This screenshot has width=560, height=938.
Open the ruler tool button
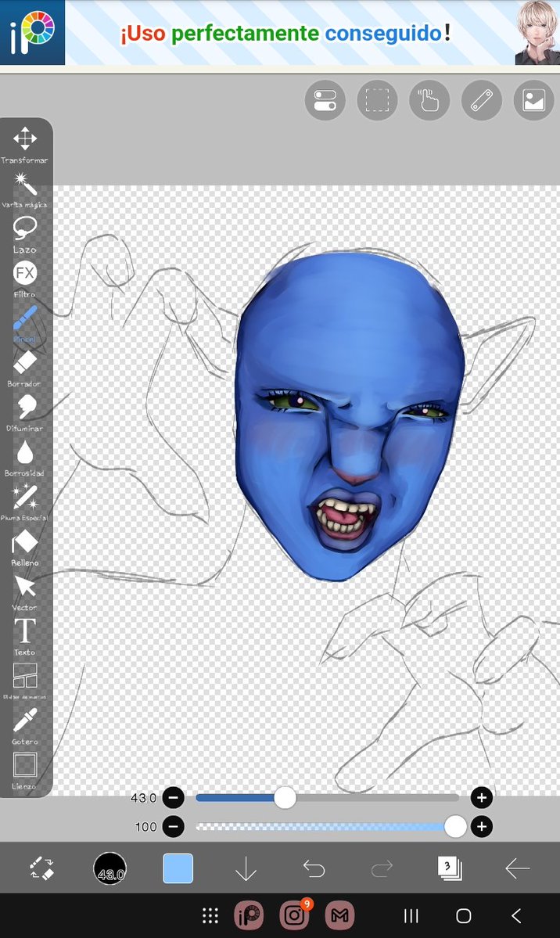(x=481, y=100)
